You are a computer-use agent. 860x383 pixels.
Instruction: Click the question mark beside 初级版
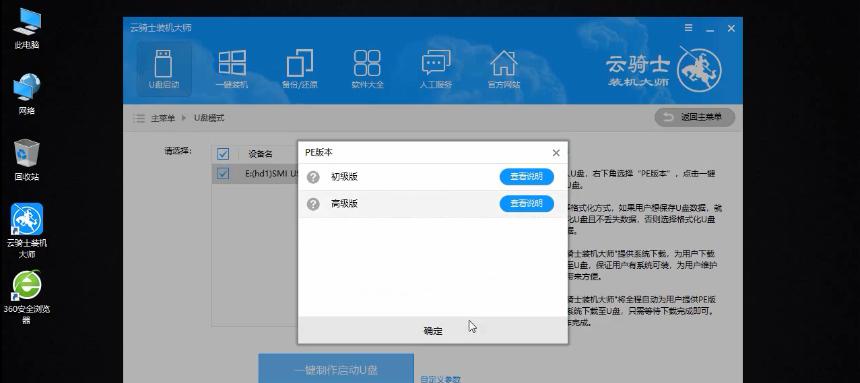(x=313, y=177)
